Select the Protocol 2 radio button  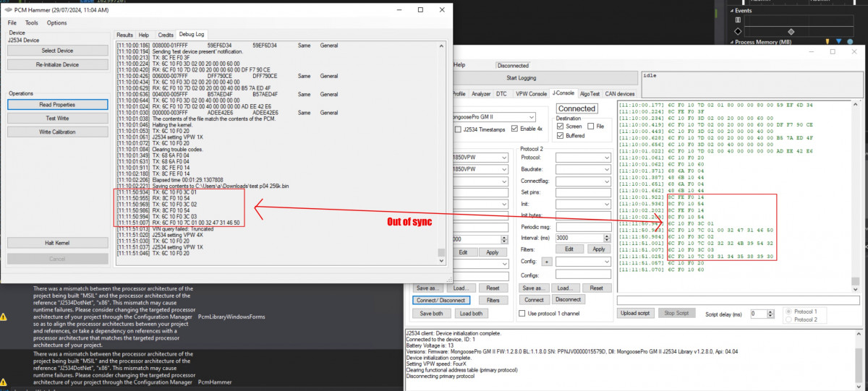[x=789, y=319]
